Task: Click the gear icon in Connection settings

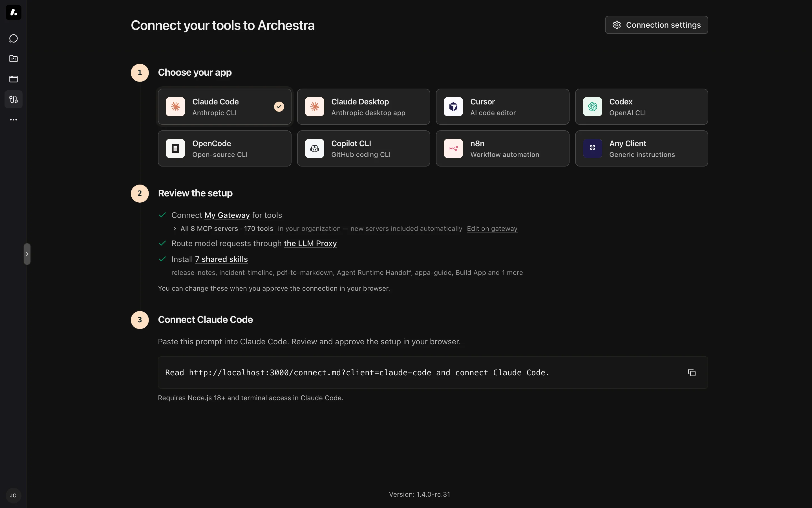Action: tap(617, 25)
